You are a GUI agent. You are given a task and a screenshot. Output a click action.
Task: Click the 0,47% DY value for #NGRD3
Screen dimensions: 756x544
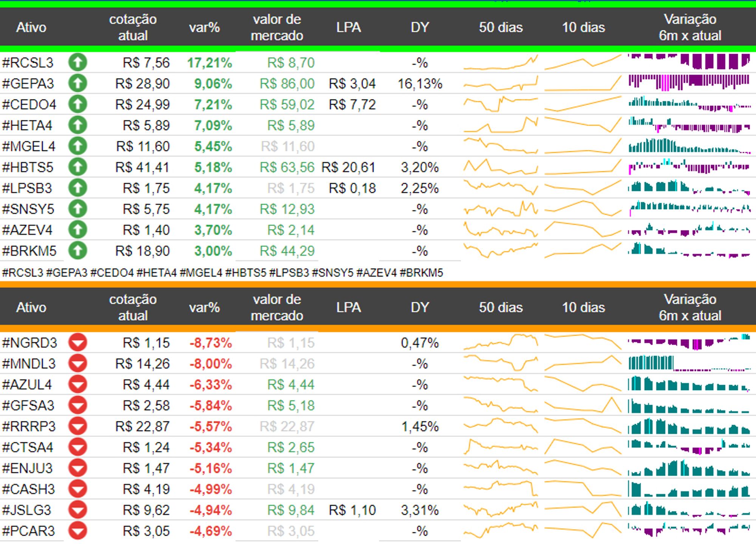click(x=420, y=343)
